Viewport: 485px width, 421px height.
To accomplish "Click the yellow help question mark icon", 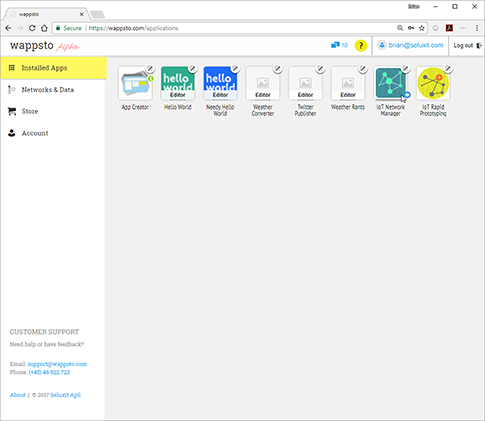I will point(361,46).
